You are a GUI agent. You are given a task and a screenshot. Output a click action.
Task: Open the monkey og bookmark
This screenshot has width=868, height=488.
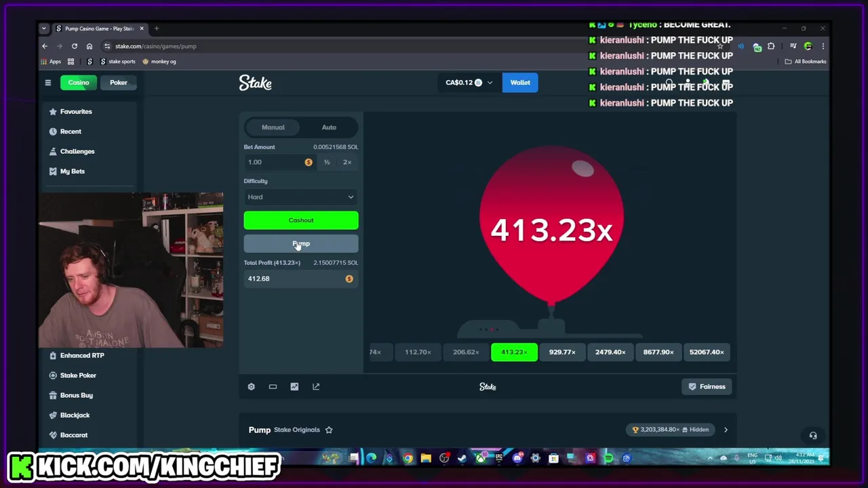[x=159, y=62]
